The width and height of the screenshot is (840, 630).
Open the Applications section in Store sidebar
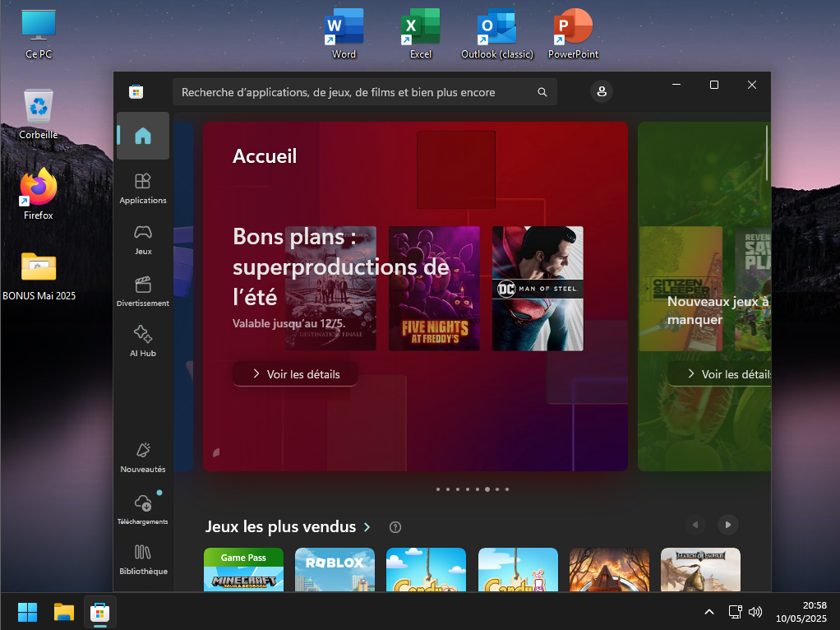click(x=143, y=189)
